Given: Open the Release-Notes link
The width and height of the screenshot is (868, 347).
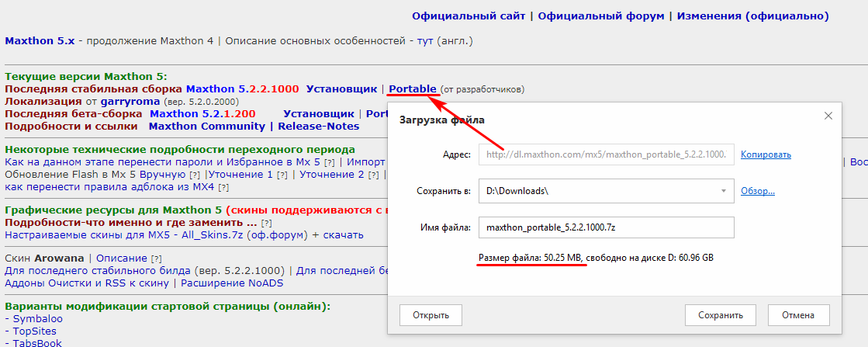Looking at the screenshot, I should (318, 127).
